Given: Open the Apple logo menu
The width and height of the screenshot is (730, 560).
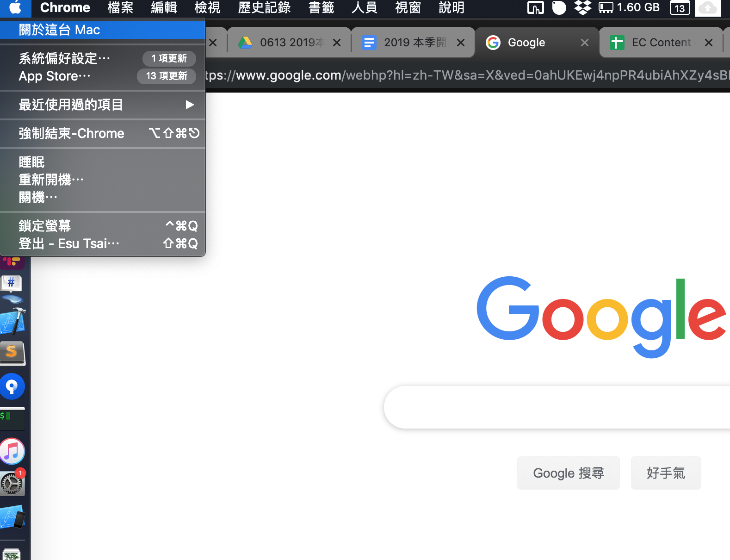Looking at the screenshot, I should [x=15, y=7].
